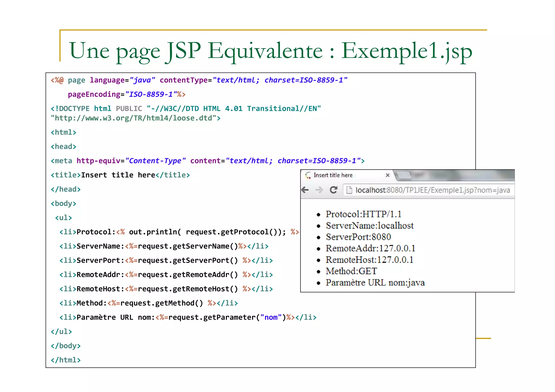
Task: Click the request.getServerName() code line
Action: (164, 246)
